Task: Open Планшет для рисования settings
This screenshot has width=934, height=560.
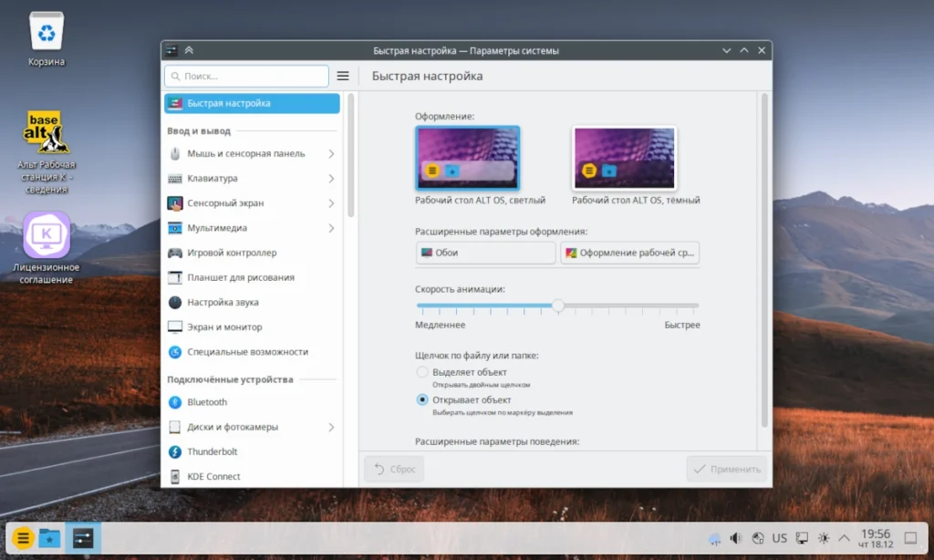Action: coord(252,277)
